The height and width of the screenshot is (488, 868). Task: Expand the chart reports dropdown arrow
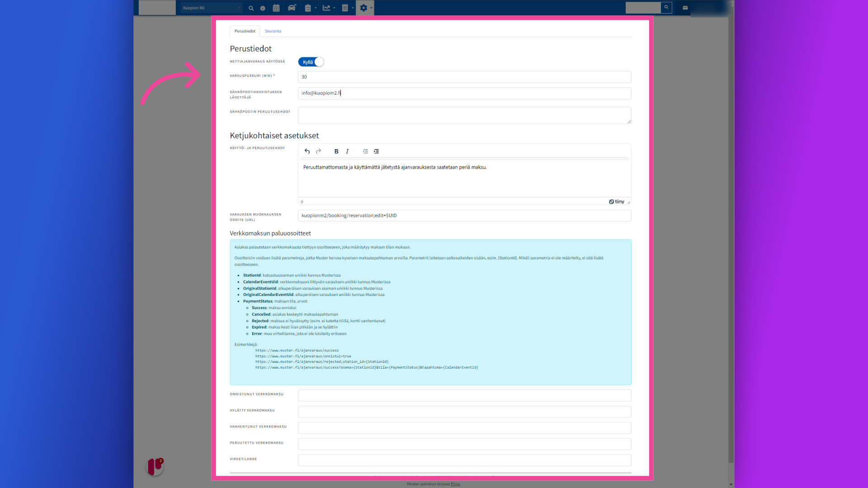334,8
